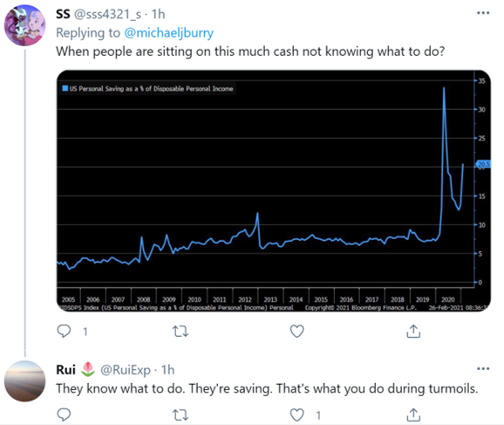
Task: Open Rui's profile avatar
Action: (x=24, y=381)
